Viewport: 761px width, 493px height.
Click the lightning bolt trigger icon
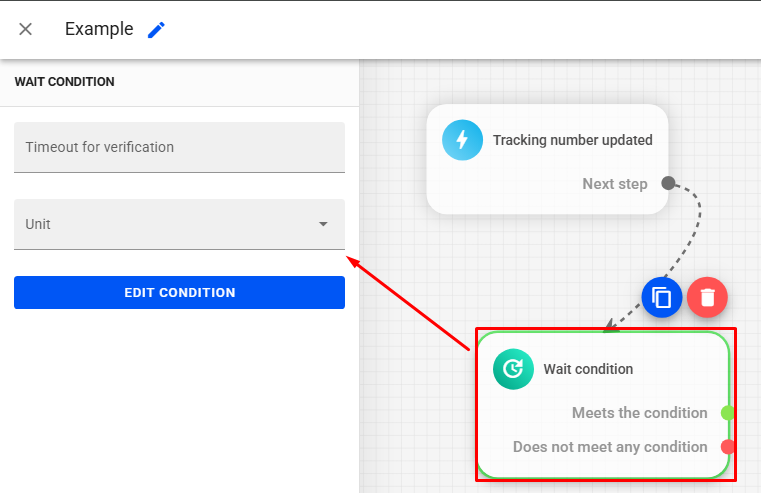[462, 140]
